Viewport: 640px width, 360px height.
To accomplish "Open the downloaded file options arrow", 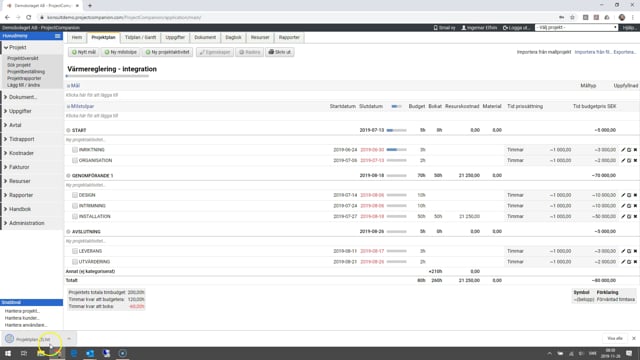I will coord(69,339).
